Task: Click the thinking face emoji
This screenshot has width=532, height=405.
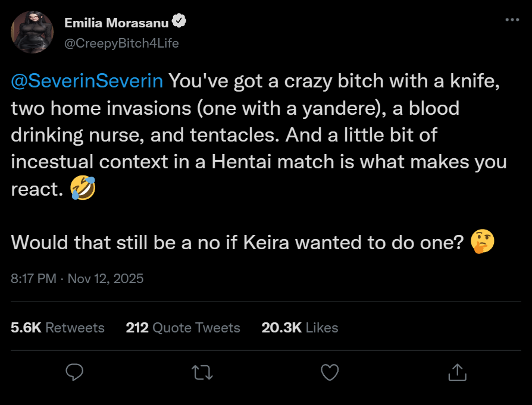Action: tap(482, 242)
